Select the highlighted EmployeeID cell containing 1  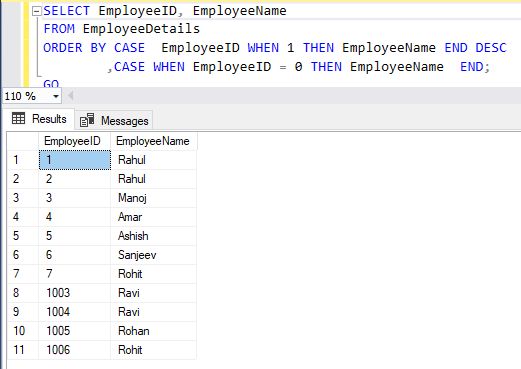(x=75, y=160)
